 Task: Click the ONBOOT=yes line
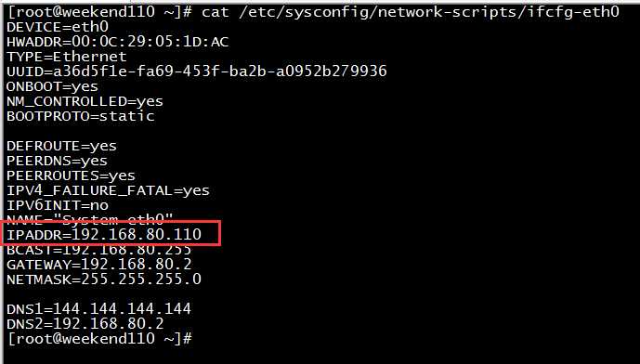pyautogui.click(x=53, y=86)
